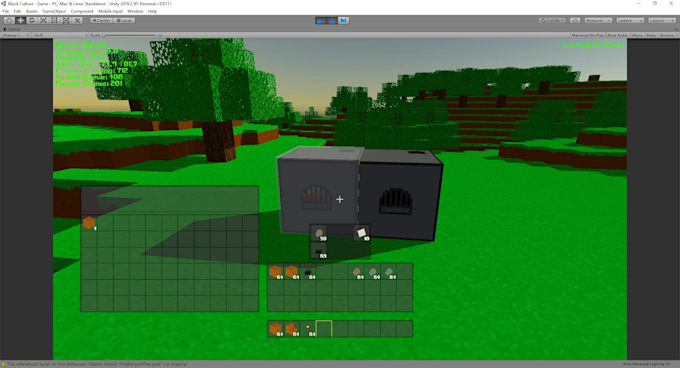Open Unity cloud services button
This screenshot has width=680, height=368.
tap(575, 20)
